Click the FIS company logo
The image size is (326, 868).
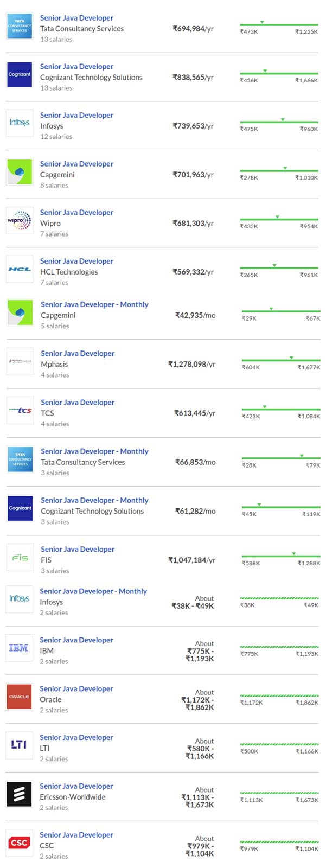click(x=20, y=557)
